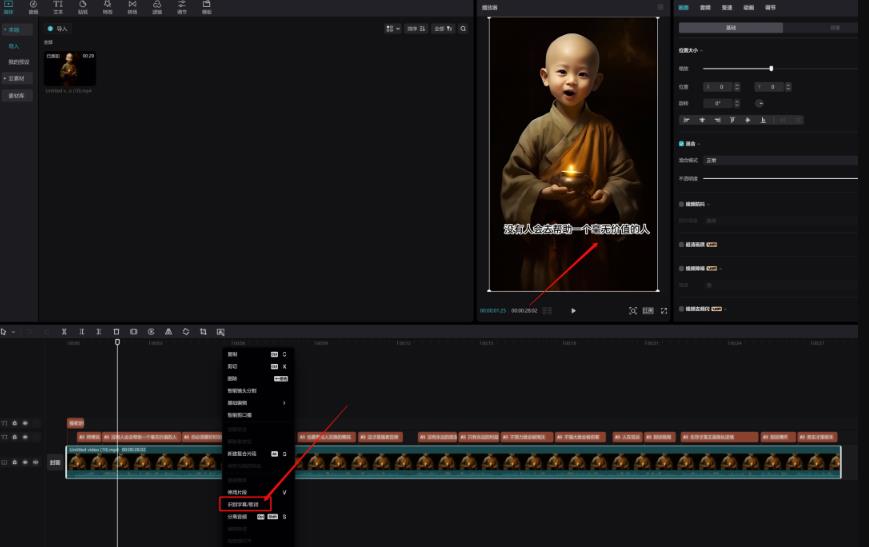The image size is (869, 547).
Task: Click the 导入 (Import) button
Action: point(57,29)
